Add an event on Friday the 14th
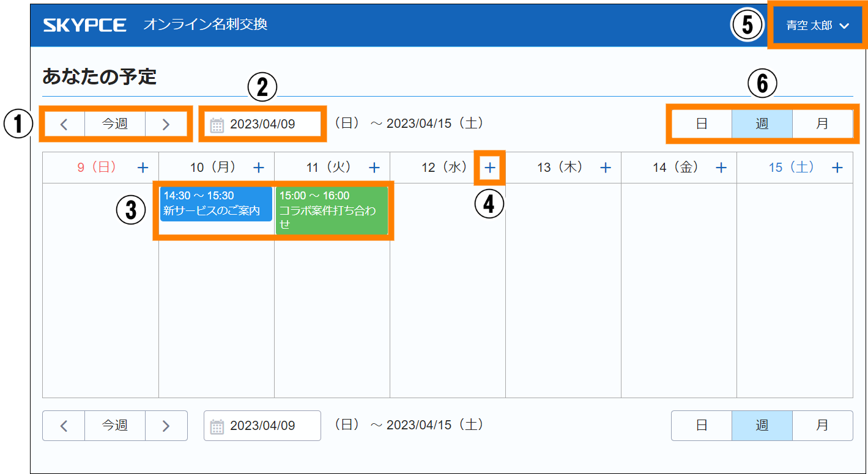868x474 pixels. point(721,168)
